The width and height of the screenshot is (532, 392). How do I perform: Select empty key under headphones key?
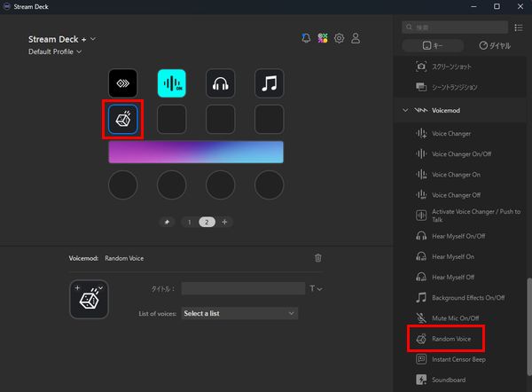pyautogui.click(x=221, y=119)
